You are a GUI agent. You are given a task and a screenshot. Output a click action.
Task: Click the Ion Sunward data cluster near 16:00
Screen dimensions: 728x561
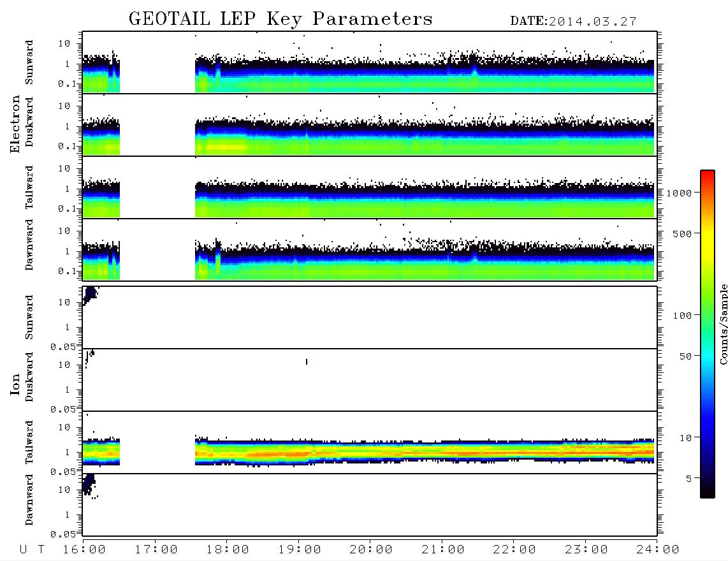[x=90, y=295]
